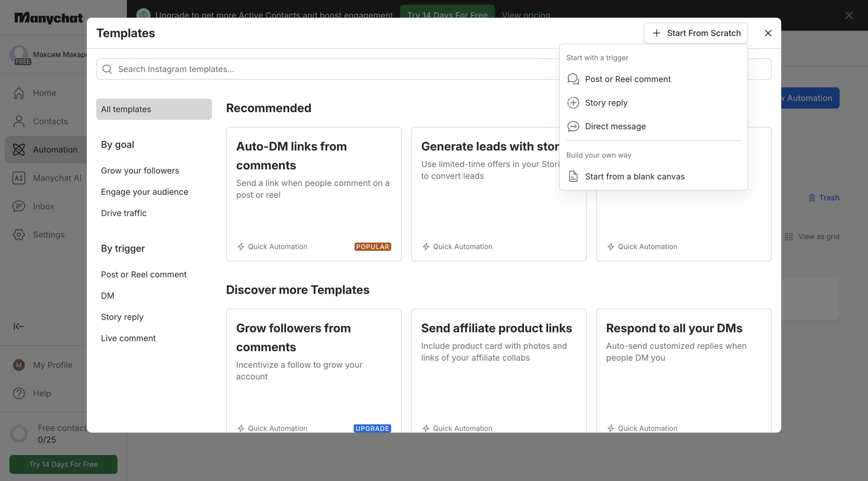Filter by Engage your audience
Screen dimensions: 868x481
tap(145, 192)
